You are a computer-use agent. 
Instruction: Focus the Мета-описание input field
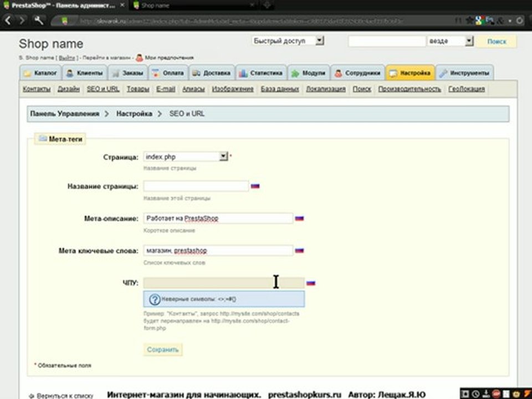click(x=218, y=218)
